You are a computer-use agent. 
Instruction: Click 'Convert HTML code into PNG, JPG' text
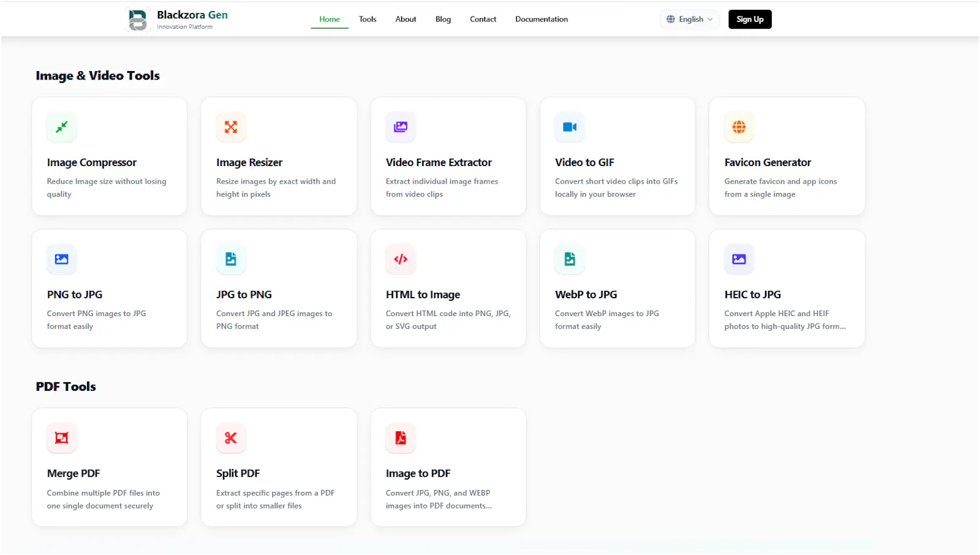pyautogui.click(x=448, y=320)
